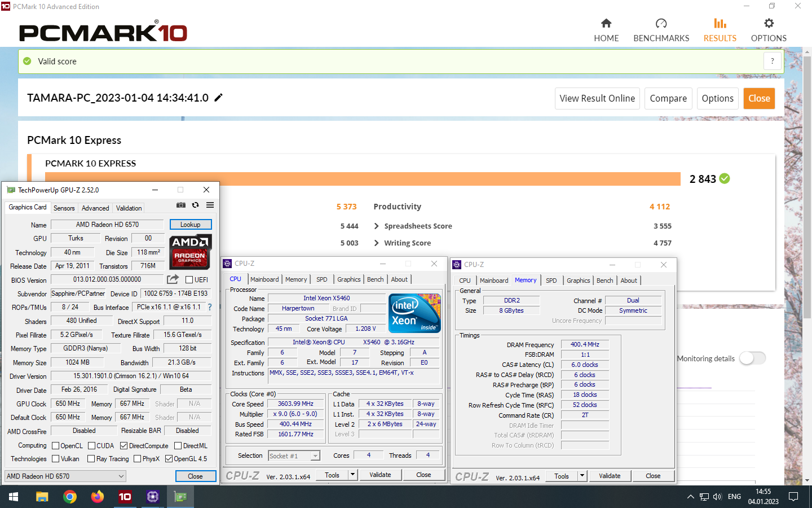Click the Compare button
The height and width of the screenshot is (508, 812).
click(x=668, y=98)
